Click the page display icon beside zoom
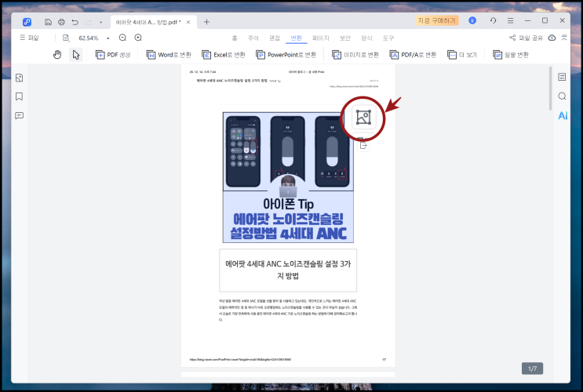 click(x=66, y=38)
